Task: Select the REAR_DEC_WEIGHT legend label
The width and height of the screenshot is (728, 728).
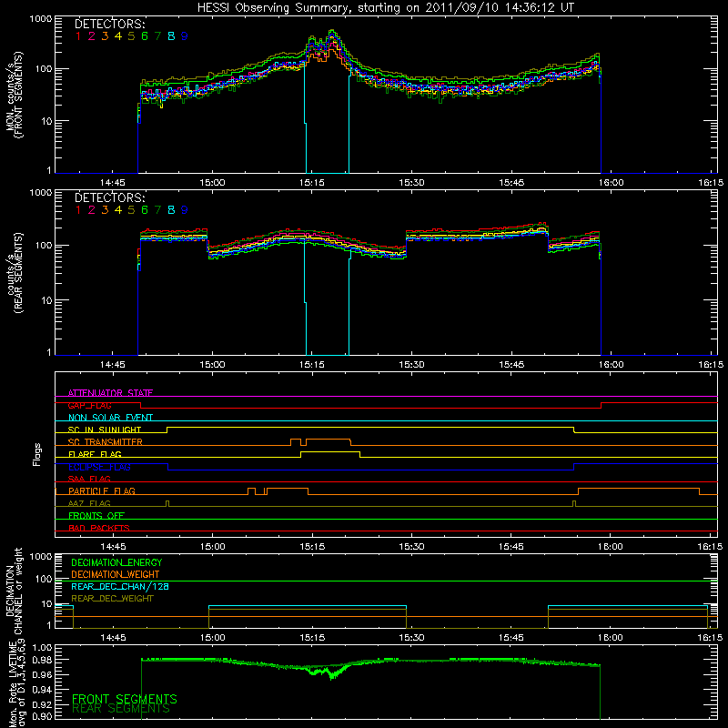Action: pos(112,599)
